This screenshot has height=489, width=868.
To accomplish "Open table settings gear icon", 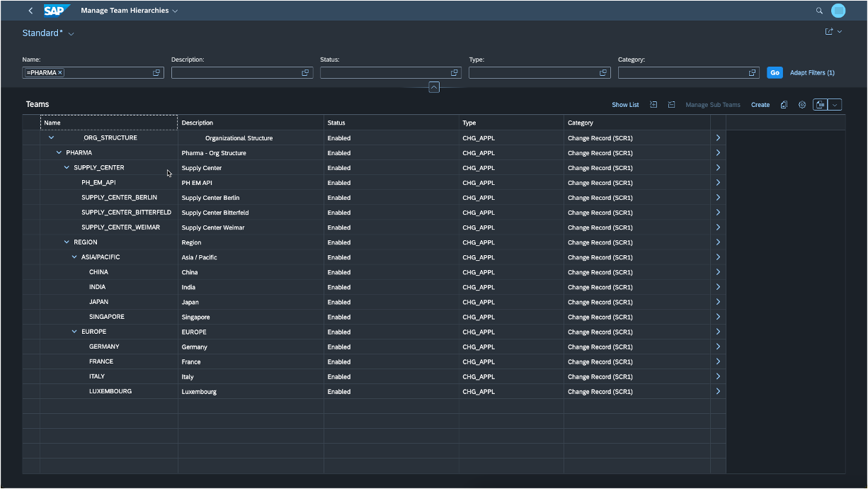I will tap(802, 105).
